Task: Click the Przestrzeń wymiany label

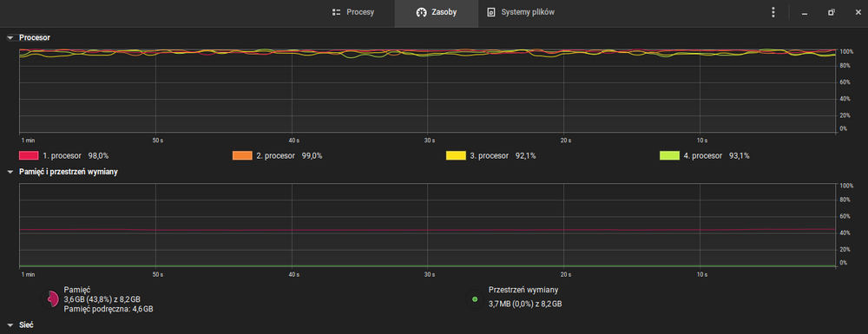Action: [523, 290]
